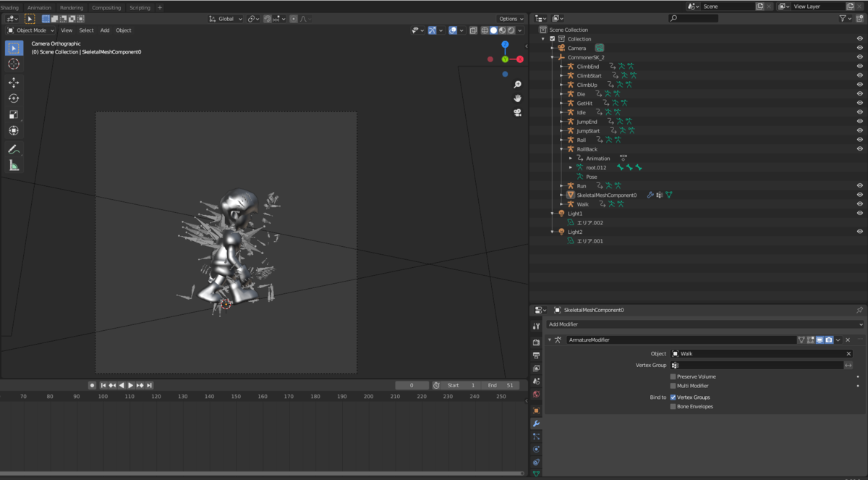The height and width of the screenshot is (480, 868).
Task: Open the Options dropdown in viewport
Action: (x=511, y=19)
